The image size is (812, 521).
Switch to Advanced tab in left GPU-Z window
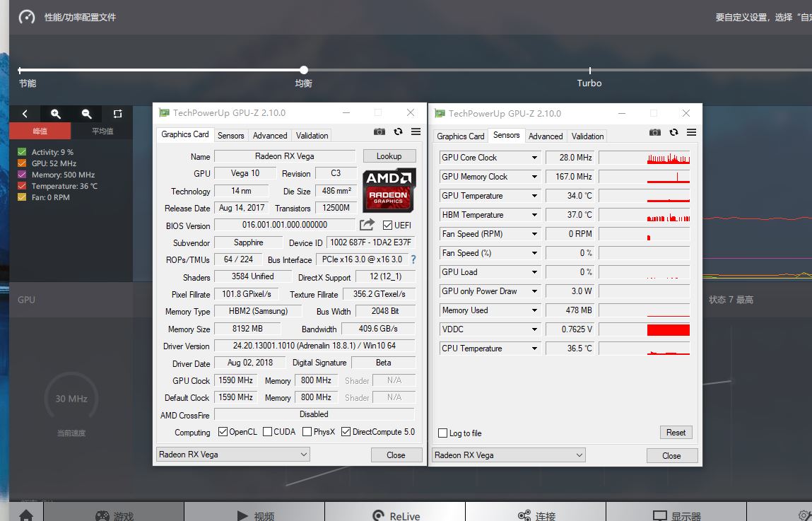tap(270, 136)
